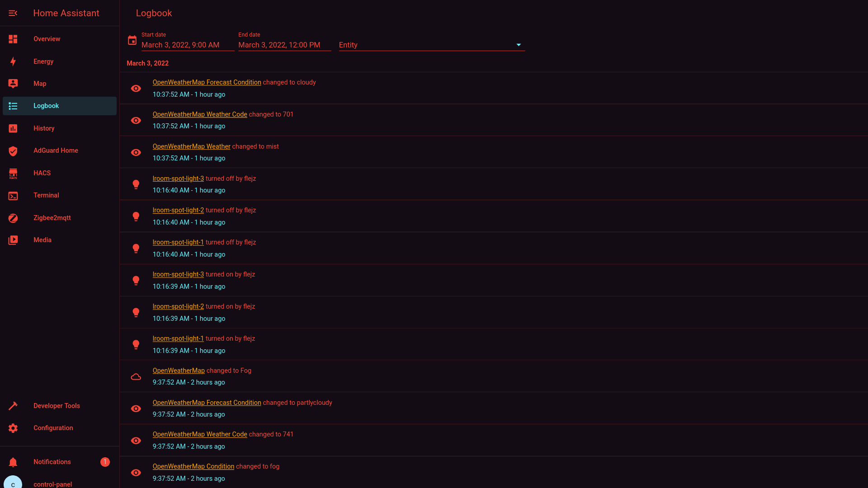Open the Media player icon
This screenshot has height=488, width=868.
(13, 240)
